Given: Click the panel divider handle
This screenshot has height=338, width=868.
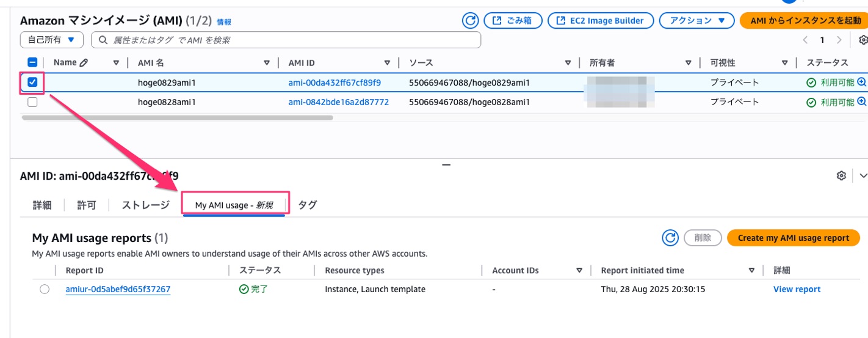Looking at the screenshot, I should (x=446, y=164).
